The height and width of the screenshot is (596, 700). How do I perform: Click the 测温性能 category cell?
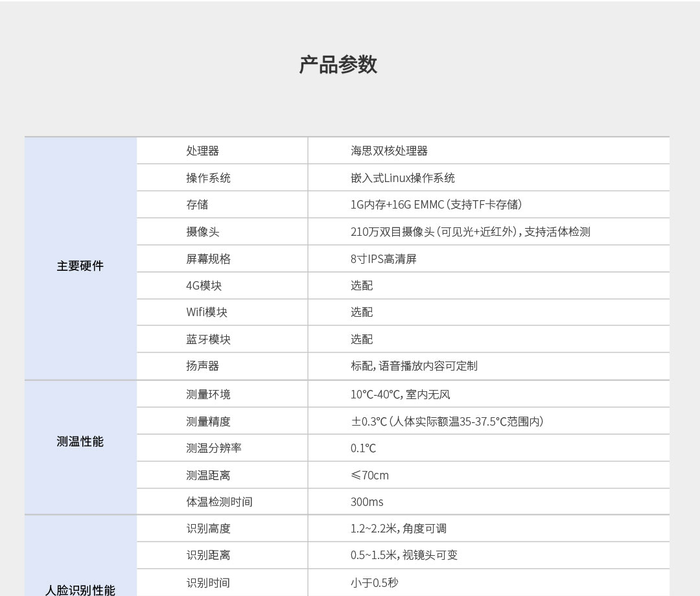pyautogui.click(x=80, y=442)
